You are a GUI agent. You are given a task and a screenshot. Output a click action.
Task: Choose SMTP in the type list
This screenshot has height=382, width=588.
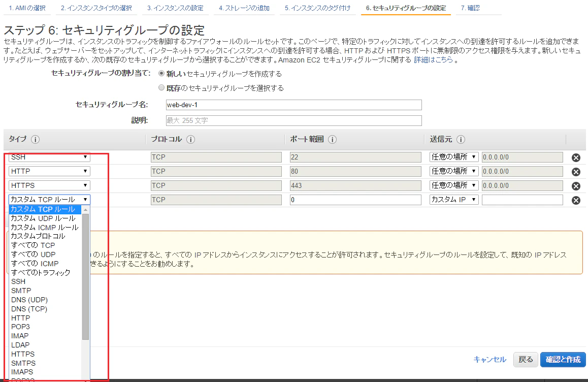tap(45, 291)
